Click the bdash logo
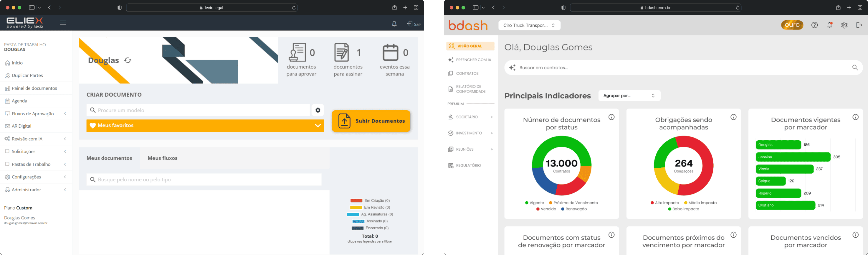This screenshot has width=868, height=255. 468,25
